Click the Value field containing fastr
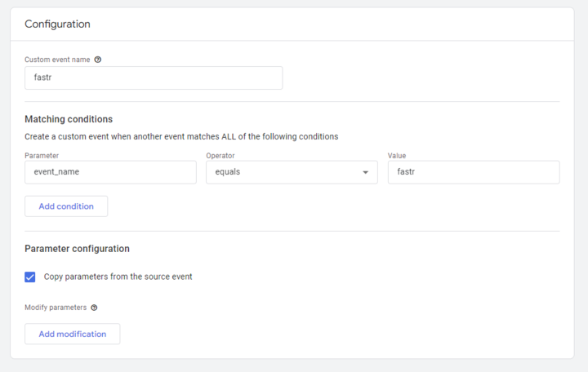 click(474, 172)
